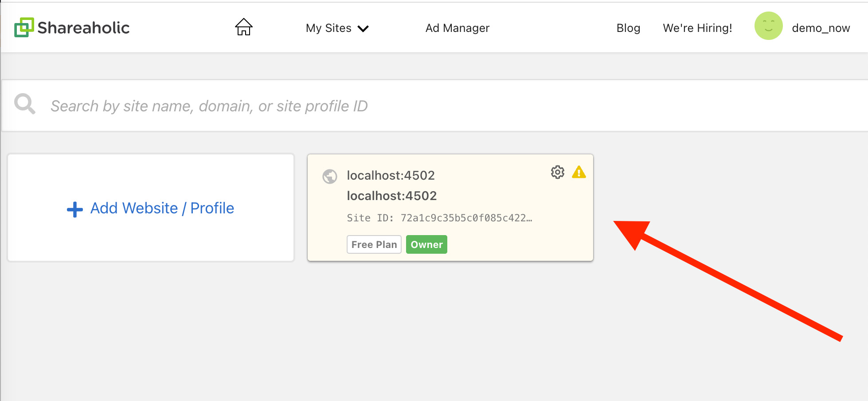
Task: Click the green Owner badge
Action: (426, 244)
